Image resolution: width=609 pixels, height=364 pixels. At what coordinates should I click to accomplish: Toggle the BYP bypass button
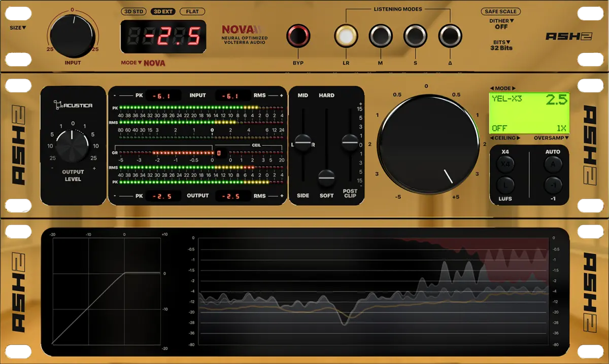coord(298,36)
